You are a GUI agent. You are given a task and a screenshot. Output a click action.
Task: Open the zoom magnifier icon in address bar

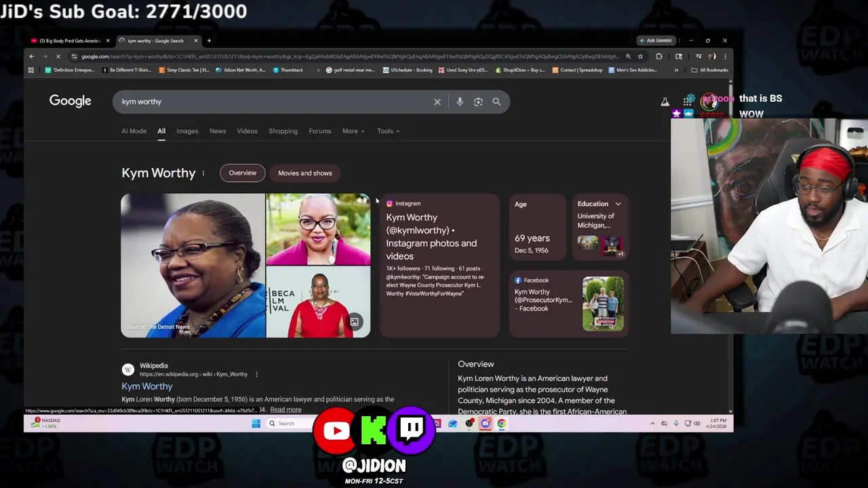tap(628, 56)
